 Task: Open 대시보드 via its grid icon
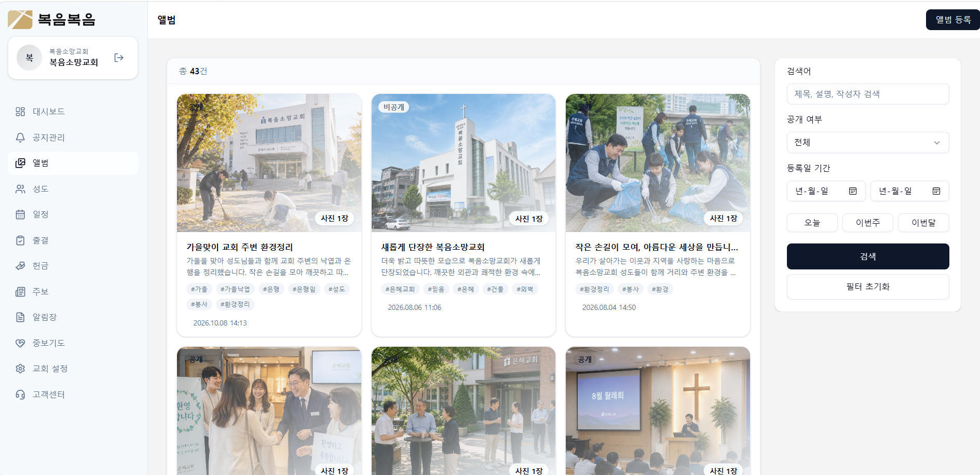pyautogui.click(x=20, y=112)
